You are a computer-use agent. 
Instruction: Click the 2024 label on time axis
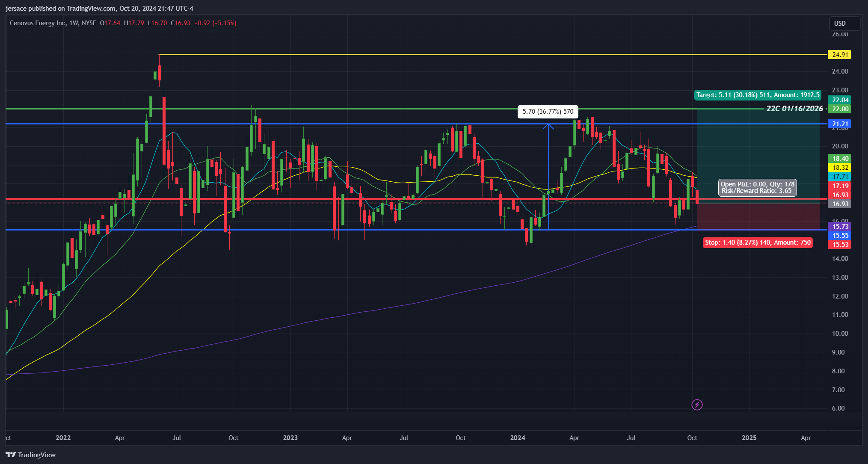coord(518,438)
